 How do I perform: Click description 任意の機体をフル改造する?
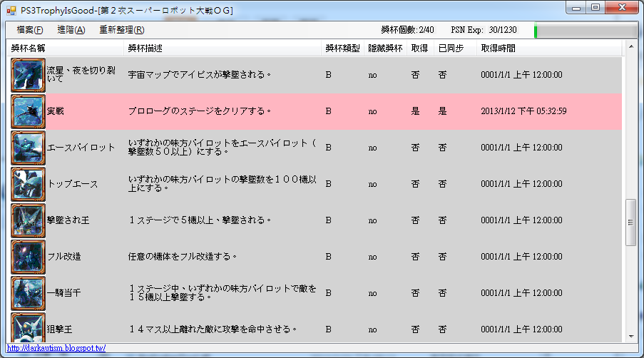point(183,257)
